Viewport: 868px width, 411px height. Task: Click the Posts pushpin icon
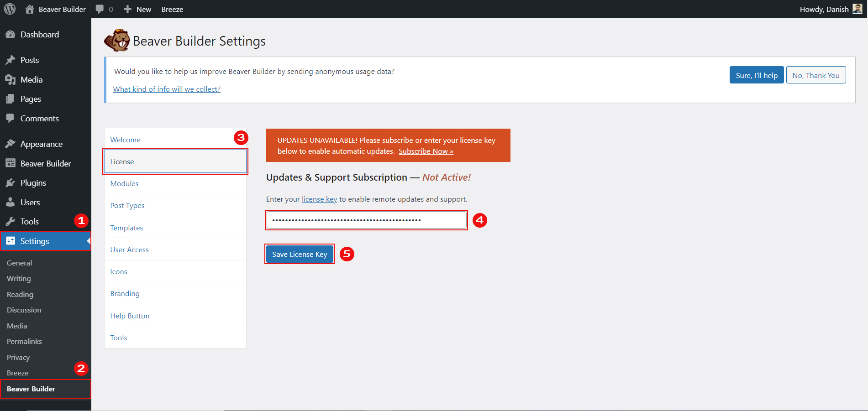pos(10,60)
